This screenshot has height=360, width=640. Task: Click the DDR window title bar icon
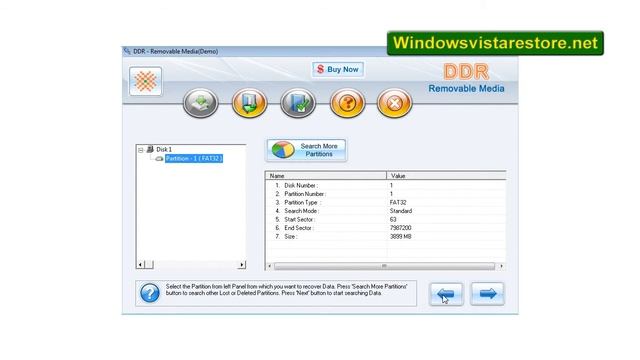tap(127, 51)
